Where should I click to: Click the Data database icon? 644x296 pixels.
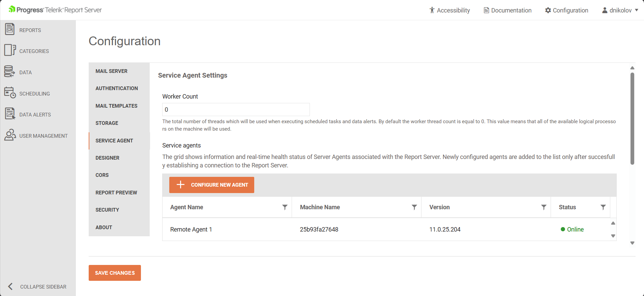(x=9, y=72)
